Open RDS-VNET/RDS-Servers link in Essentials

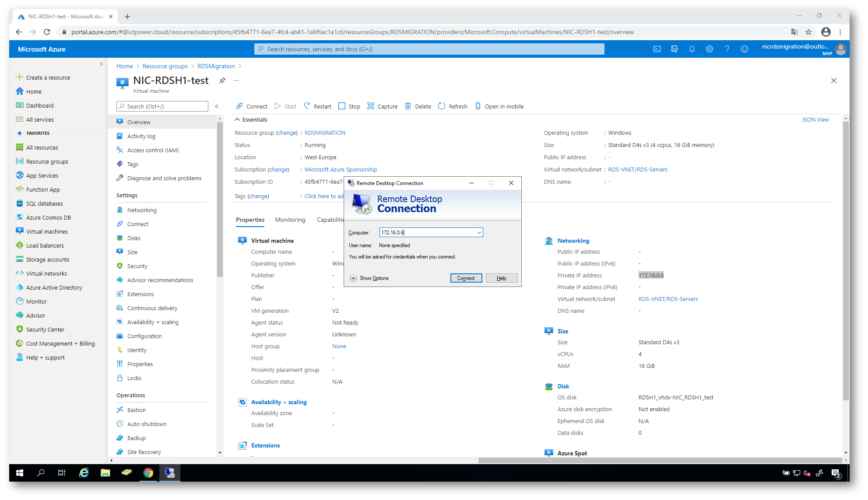click(637, 169)
